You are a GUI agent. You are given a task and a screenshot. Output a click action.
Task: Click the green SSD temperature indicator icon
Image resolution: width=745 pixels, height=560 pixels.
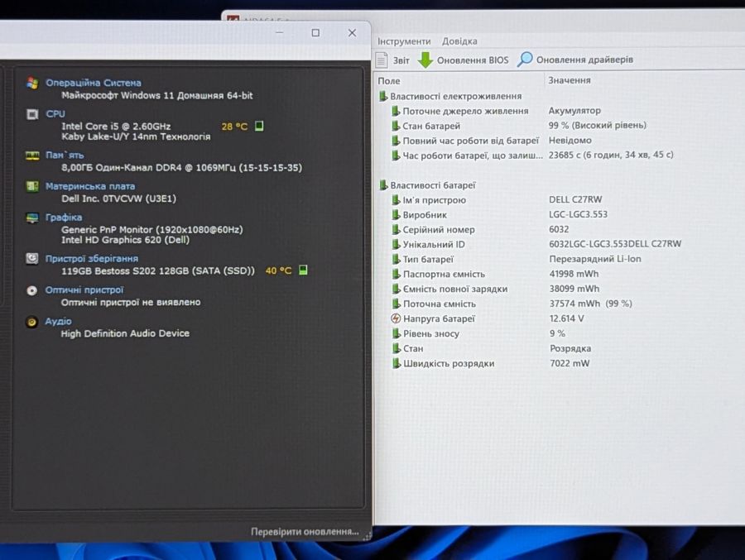click(303, 270)
